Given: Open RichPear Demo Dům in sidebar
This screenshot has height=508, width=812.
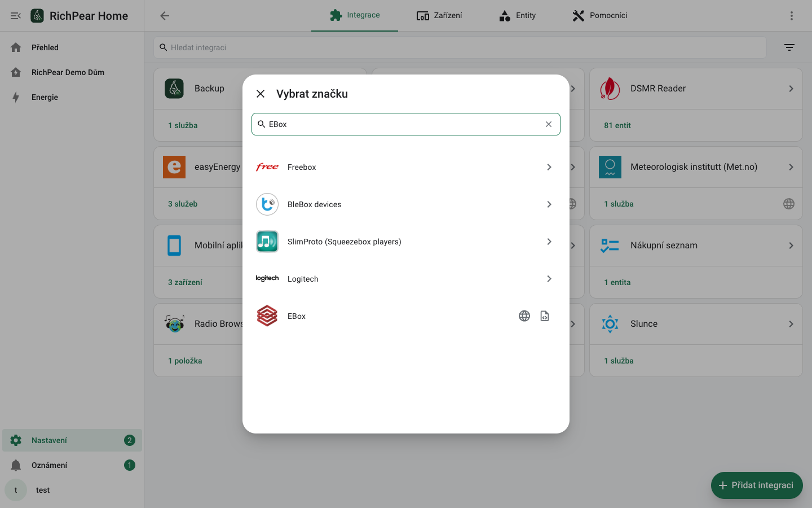Looking at the screenshot, I should (72, 72).
